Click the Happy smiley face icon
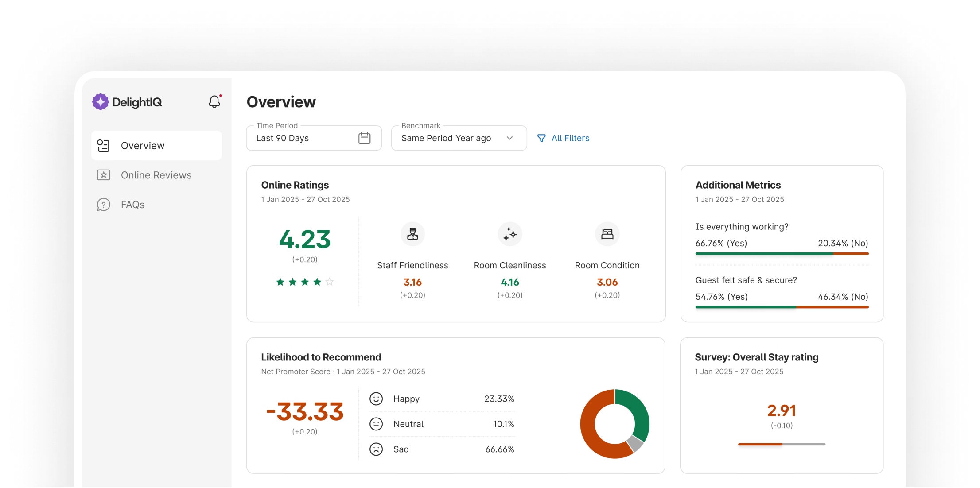Viewport: 980px width, 488px height. point(376,399)
